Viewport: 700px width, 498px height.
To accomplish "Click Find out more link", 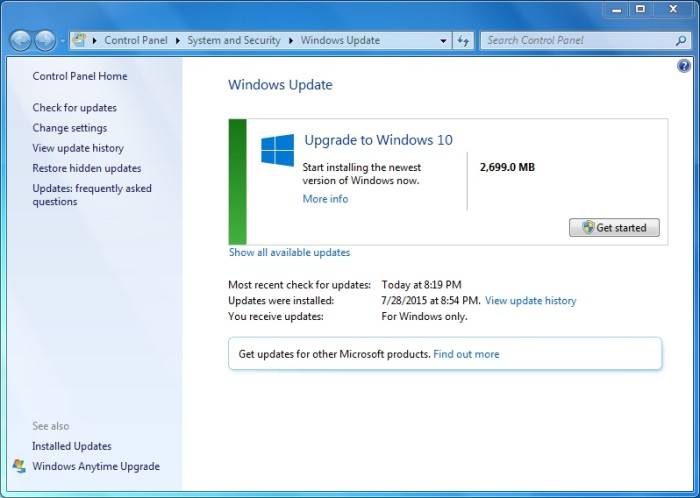I will (466, 354).
